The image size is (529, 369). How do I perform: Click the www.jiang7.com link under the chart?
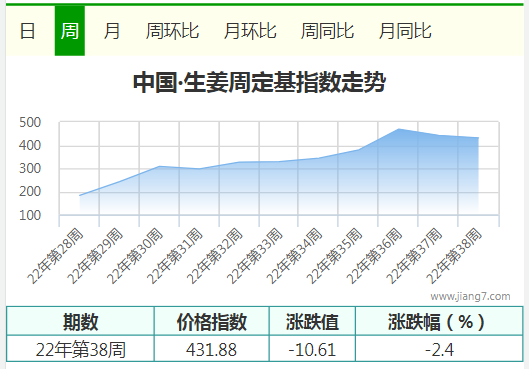(470, 296)
